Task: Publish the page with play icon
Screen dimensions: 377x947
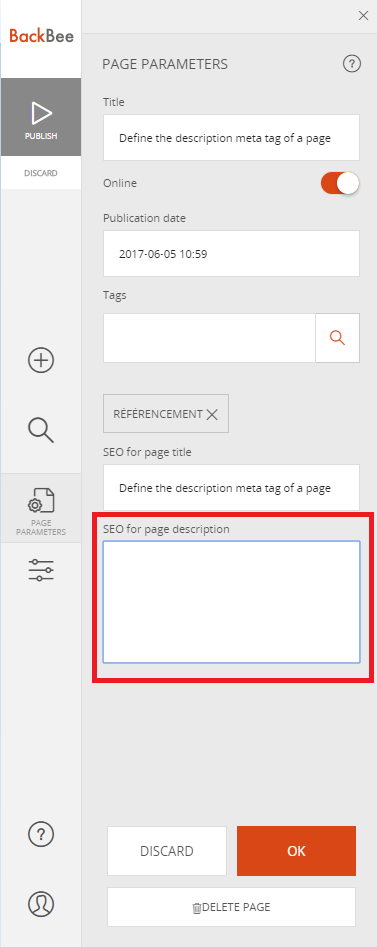Action: [x=41, y=117]
